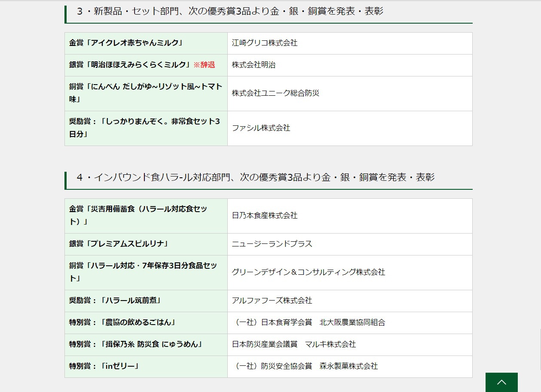The height and width of the screenshot is (392, 541).
Task: Click the company name ファシル株式会社
Action: (261, 128)
